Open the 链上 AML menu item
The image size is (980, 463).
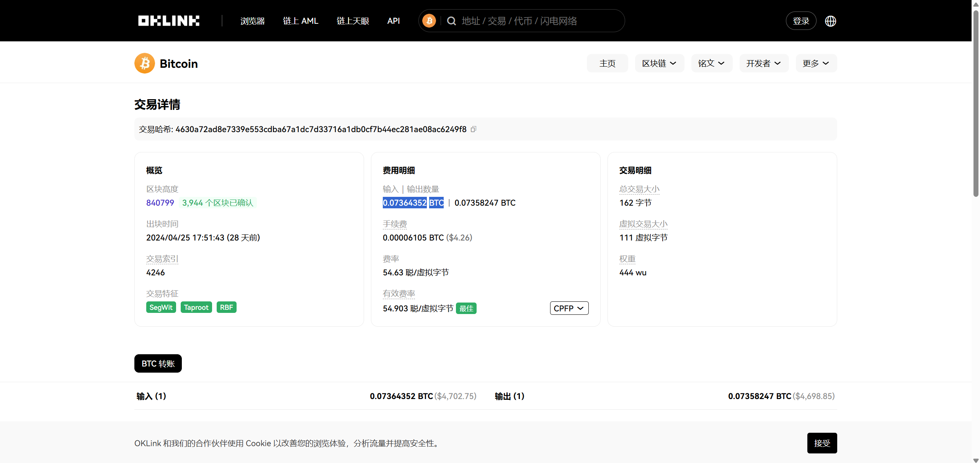click(301, 21)
